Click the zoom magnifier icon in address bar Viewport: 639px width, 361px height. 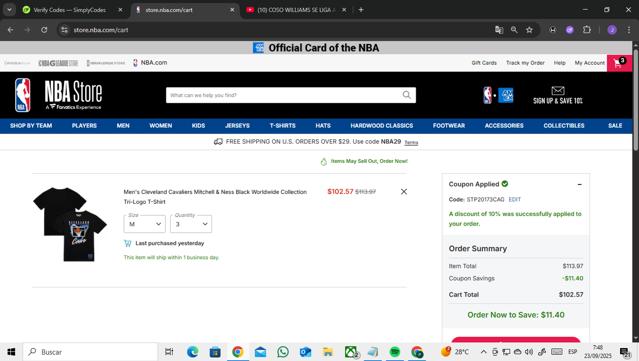tap(514, 30)
